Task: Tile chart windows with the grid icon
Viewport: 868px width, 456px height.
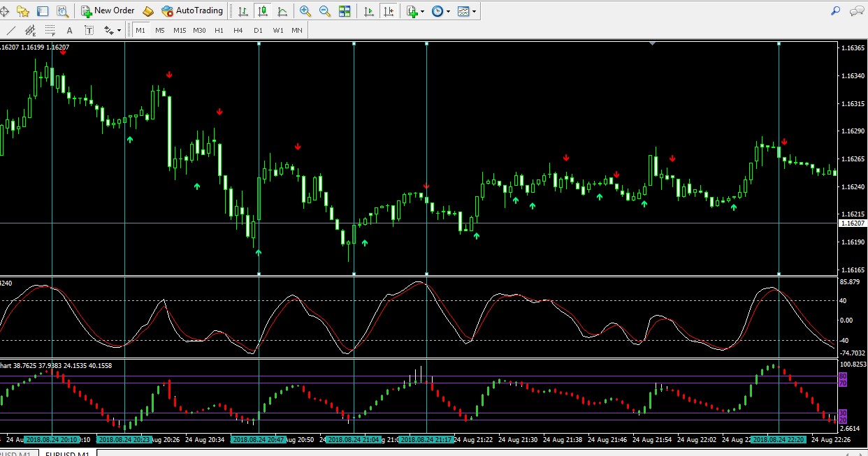Action: click(345, 11)
